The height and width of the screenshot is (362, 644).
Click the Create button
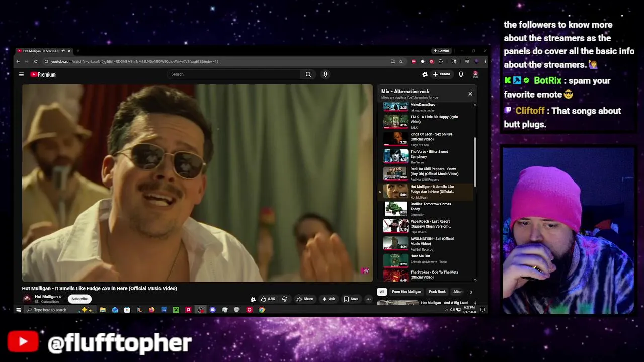pyautogui.click(x=442, y=74)
